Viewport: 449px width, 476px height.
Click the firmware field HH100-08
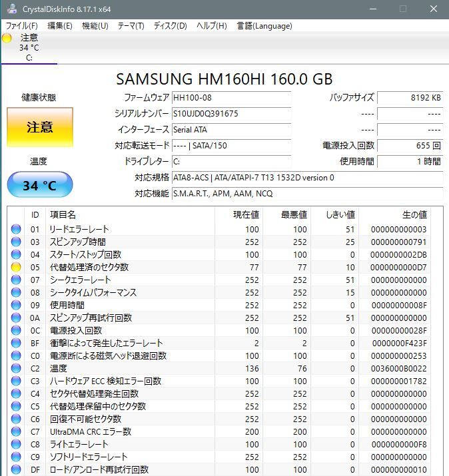[231, 98]
